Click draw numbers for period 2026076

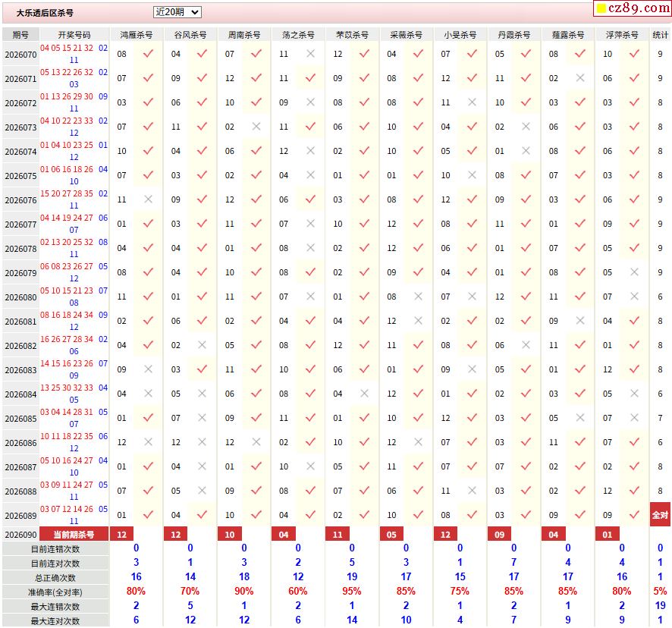coord(74,199)
